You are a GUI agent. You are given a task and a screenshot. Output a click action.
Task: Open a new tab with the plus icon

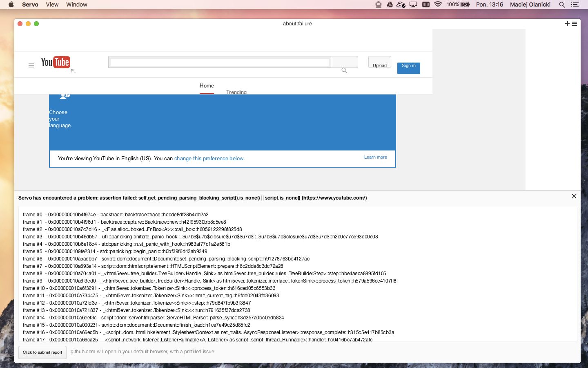[x=567, y=24]
